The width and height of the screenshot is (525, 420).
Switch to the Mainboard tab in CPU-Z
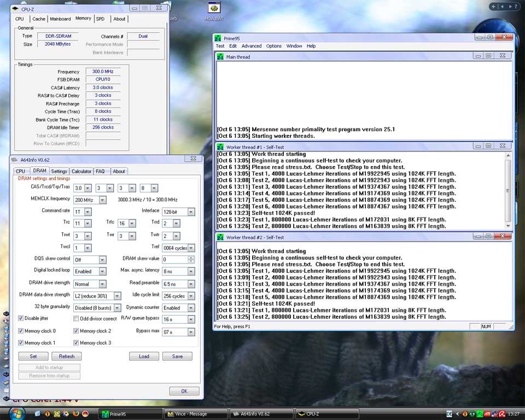[60, 19]
